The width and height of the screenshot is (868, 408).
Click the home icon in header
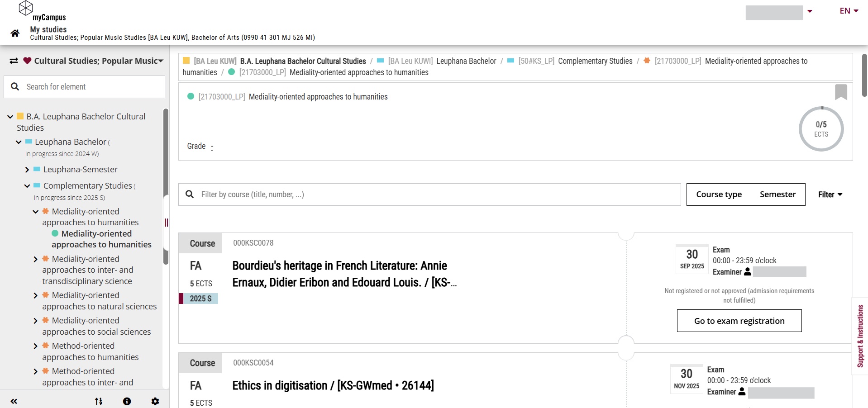coord(15,33)
